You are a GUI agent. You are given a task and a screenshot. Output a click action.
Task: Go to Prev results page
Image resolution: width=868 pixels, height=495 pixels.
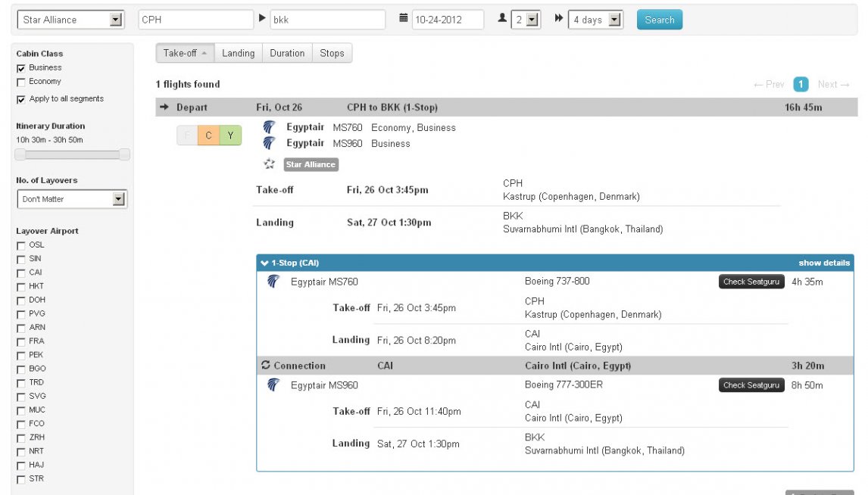(x=769, y=84)
